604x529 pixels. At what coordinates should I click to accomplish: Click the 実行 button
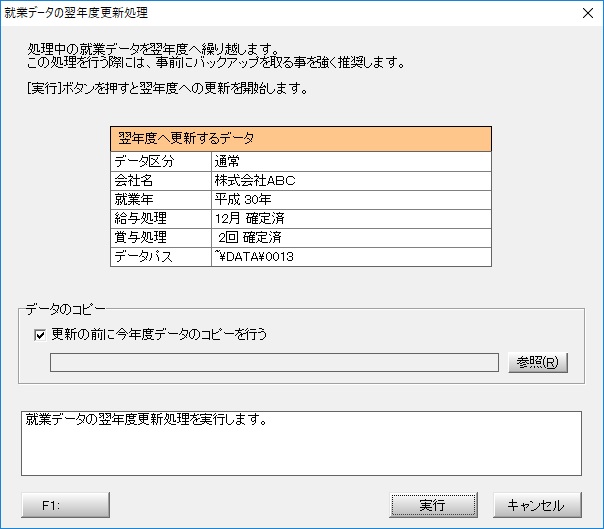[x=433, y=505]
